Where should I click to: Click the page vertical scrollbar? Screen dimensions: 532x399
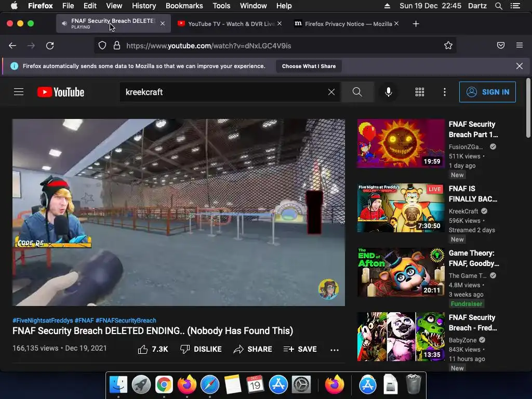[x=528, y=108]
